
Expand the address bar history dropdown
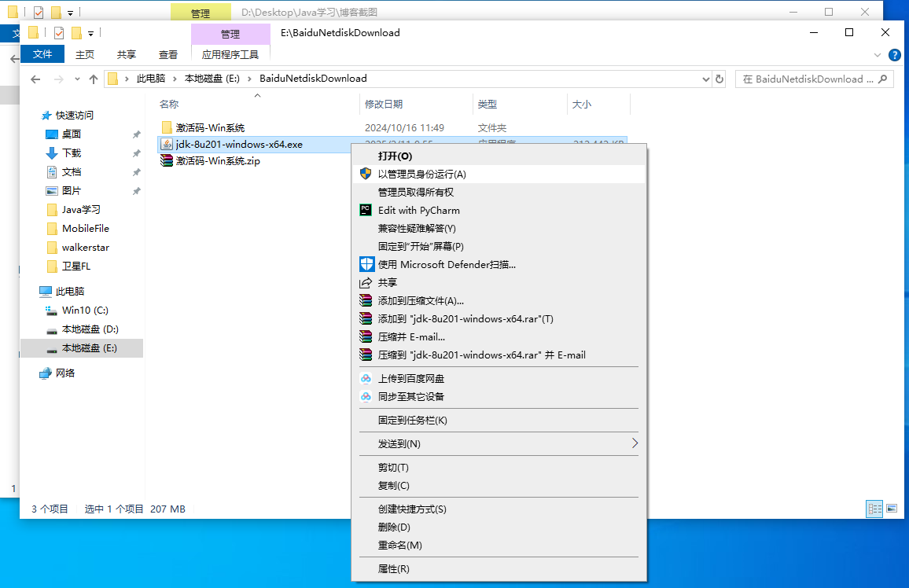pos(705,79)
